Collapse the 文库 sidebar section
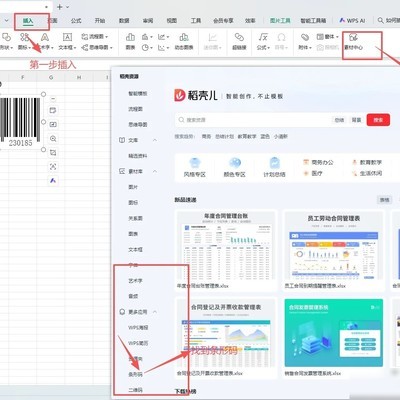Screen dimensions: 400x400 [155, 140]
